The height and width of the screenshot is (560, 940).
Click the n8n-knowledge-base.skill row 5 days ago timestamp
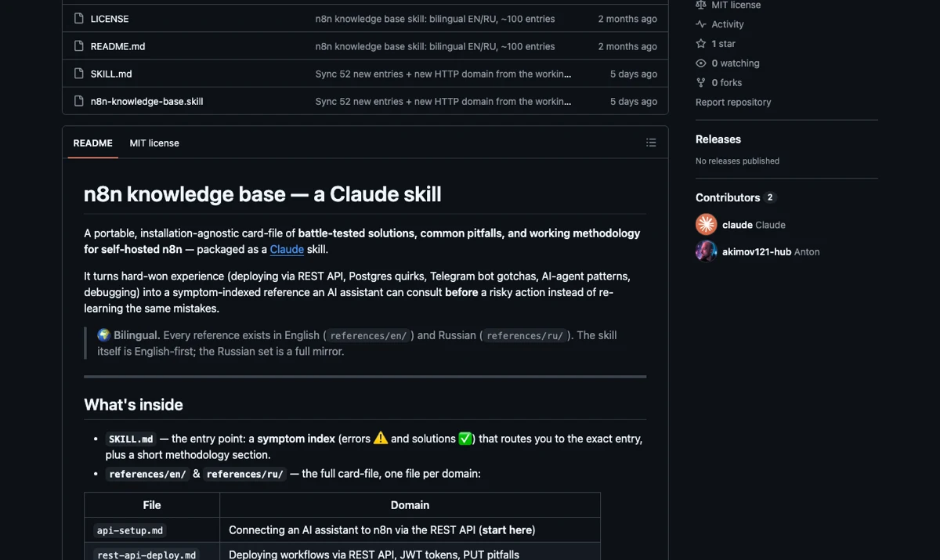point(634,101)
